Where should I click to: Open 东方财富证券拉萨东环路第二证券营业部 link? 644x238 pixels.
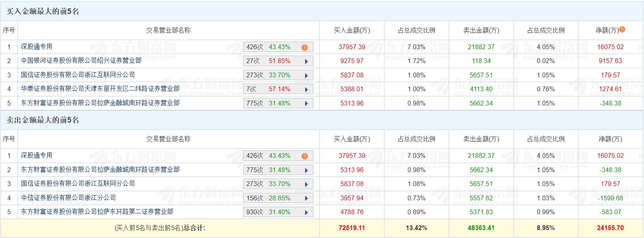pos(97,211)
